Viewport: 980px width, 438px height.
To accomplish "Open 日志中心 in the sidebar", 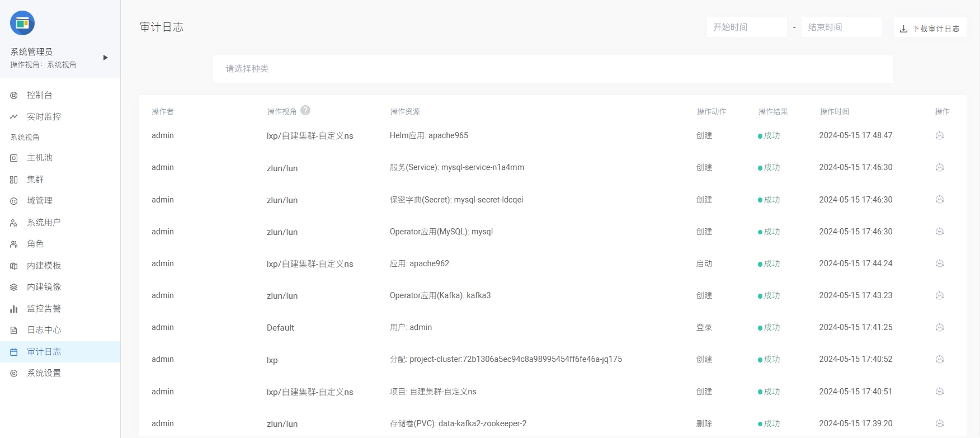I will 44,330.
